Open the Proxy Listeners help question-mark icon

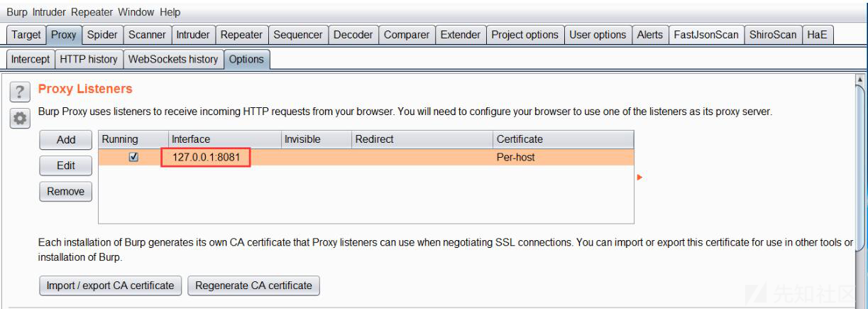(20, 92)
